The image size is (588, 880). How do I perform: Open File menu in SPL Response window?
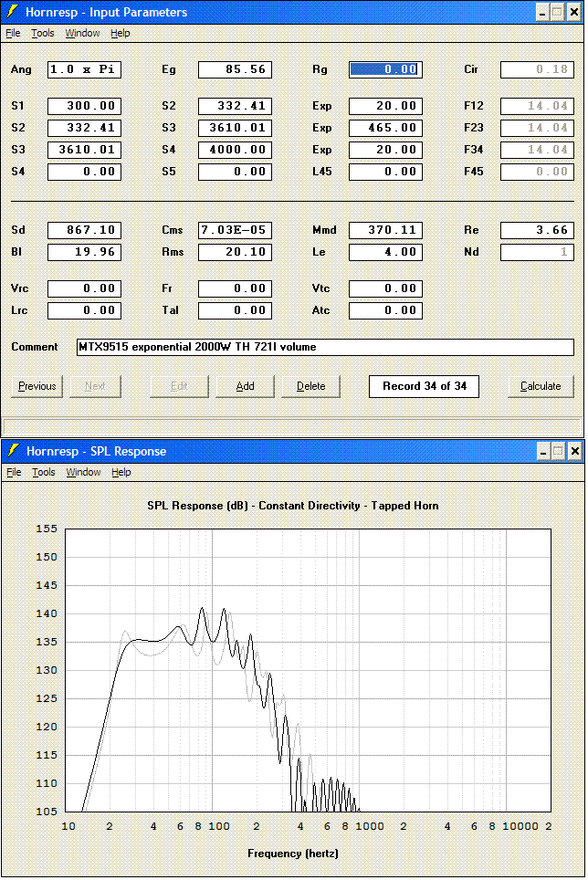click(x=14, y=472)
